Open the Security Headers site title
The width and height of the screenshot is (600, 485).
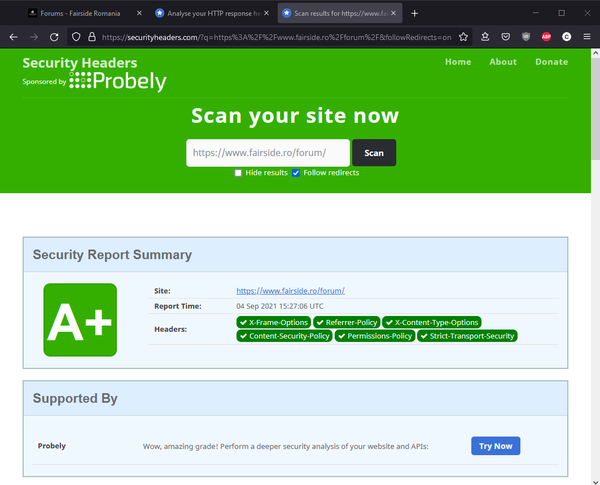pyautogui.click(x=80, y=62)
